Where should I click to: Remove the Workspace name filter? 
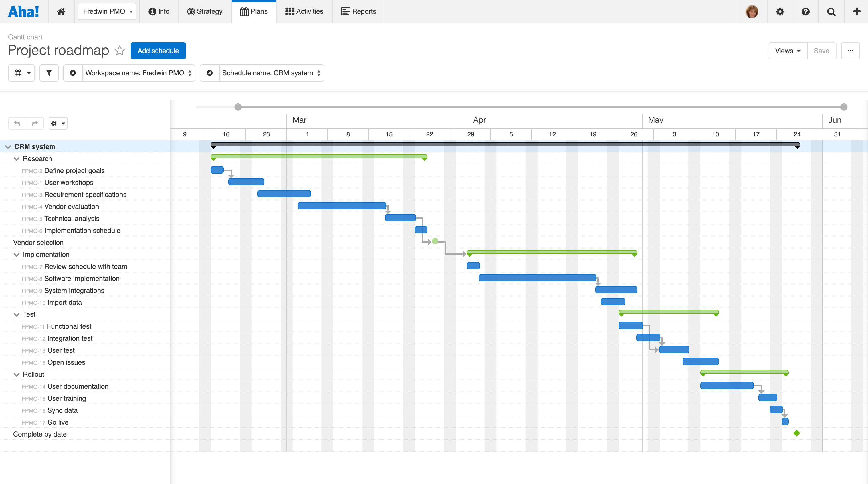(x=73, y=73)
